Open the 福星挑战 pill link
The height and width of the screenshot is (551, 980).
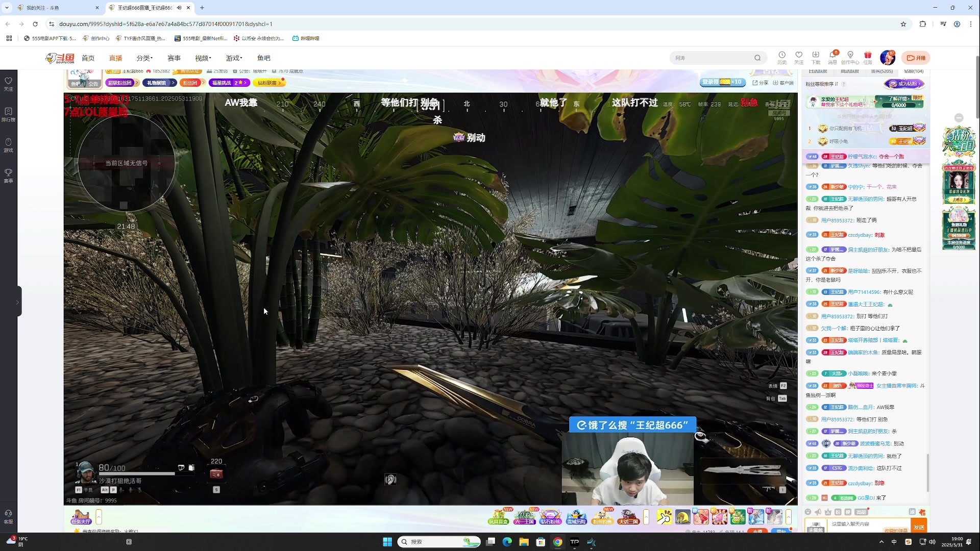pyautogui.click(x=229, y=83)
